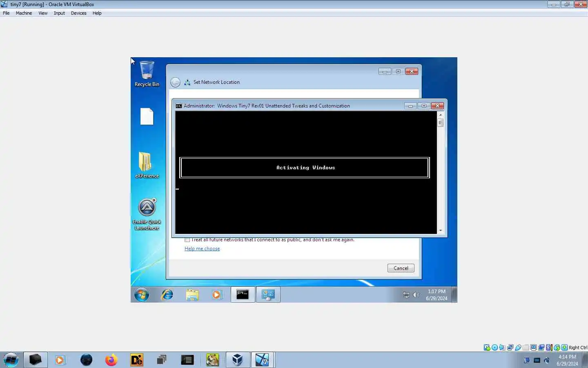Click the host network tray icon
Image resolution: width=588 pixels, height=368 pixels.
pyautogui.click(x=537, y=360)
